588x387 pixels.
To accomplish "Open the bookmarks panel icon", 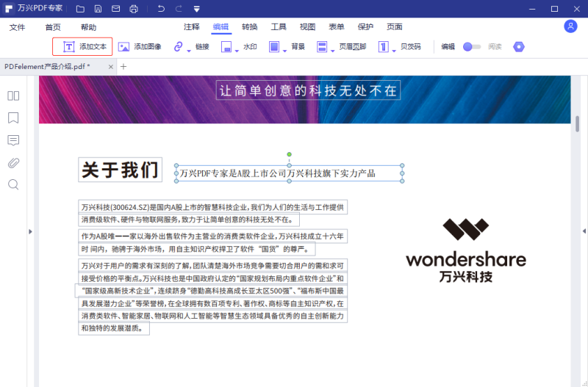I will 13,118.
